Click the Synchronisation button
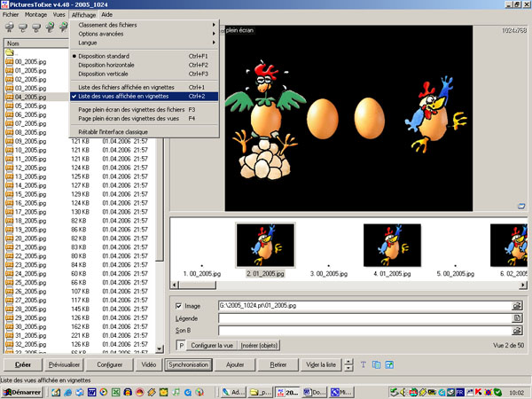Viewport: 532px width, 399px height. (x=188, y=364)
